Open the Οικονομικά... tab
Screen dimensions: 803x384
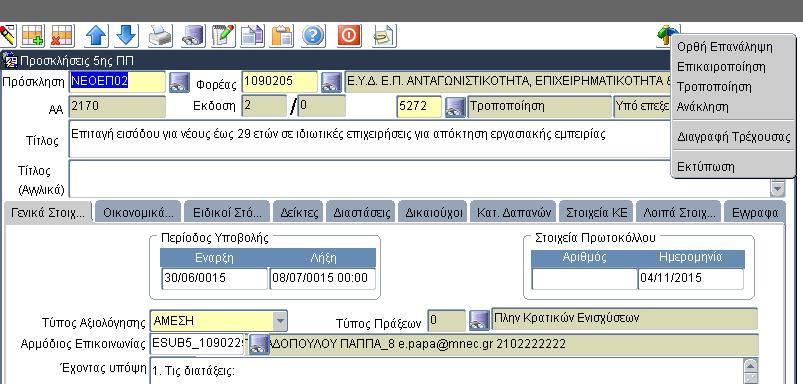click(138, 212)
